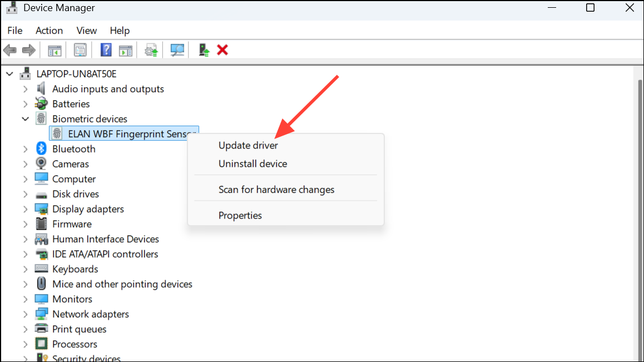Open the Help menu
This screenshot has height=362, width=644.
[120, 31]
